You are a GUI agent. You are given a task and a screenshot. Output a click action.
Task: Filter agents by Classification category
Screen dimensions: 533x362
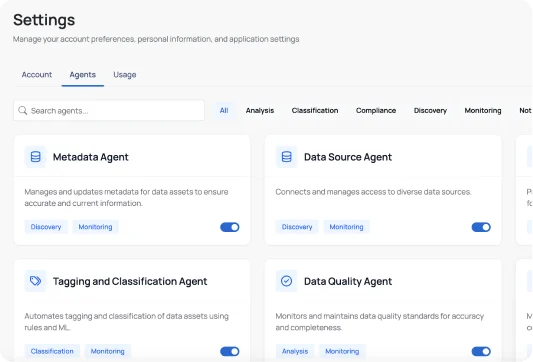coord(315,110)
